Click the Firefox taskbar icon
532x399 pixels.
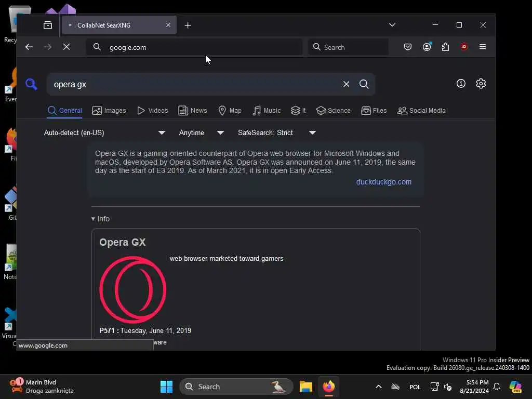point(328,387)
